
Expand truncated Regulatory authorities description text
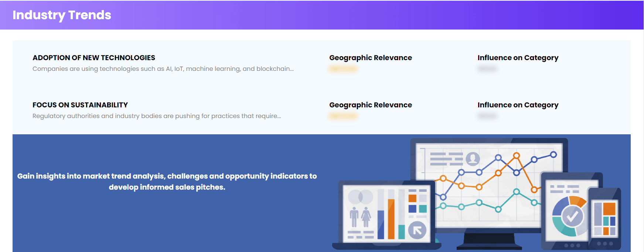pos(157,116)
